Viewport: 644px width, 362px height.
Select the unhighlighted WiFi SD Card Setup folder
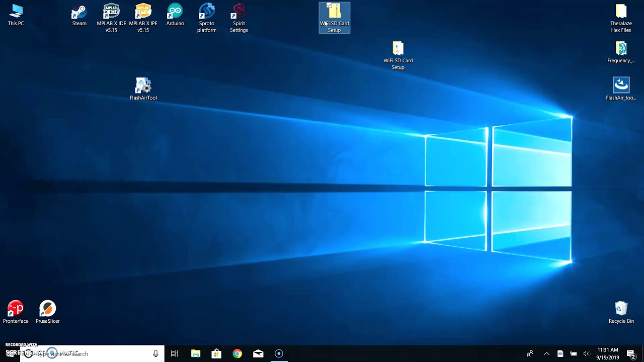click(398, 55)
